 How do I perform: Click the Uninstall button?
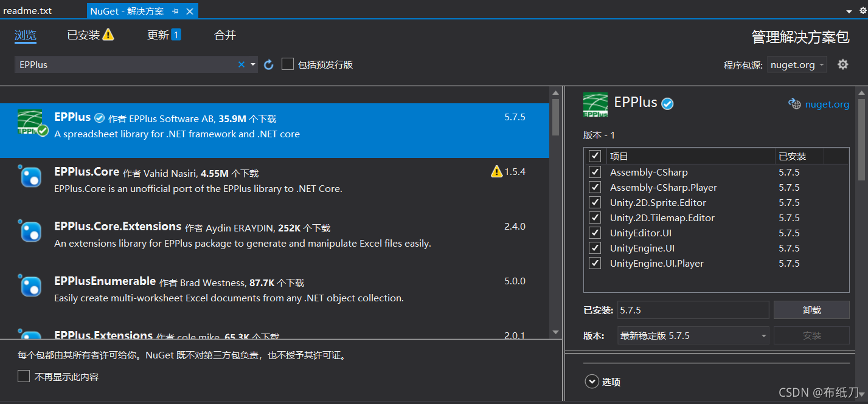811,310
